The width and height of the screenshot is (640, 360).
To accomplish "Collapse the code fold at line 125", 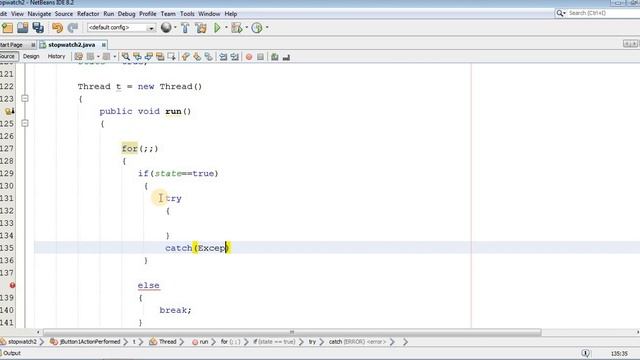I will click(25, 123).
